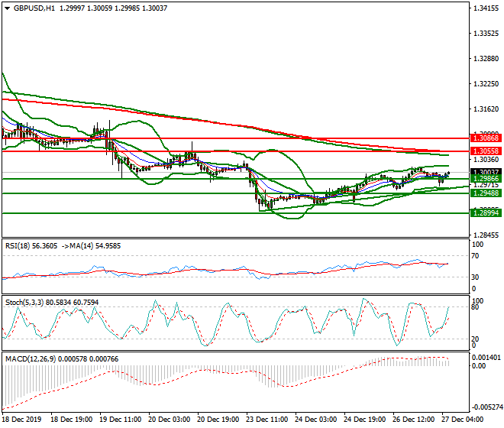Select the 1.34155 price scale value
Image resolution: width=504 pixels, height=428 pixels.
click(x=486, y=8)
